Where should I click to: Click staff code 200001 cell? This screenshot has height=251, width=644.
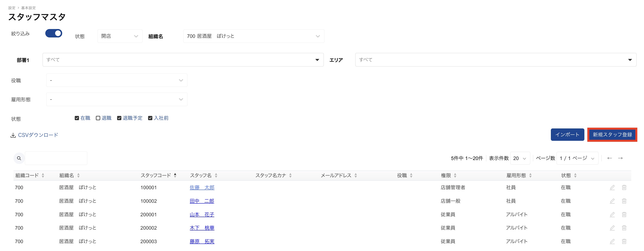click(148, 215)
